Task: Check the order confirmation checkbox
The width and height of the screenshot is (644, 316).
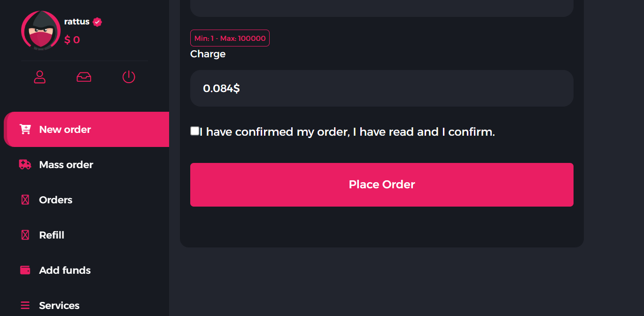Action: (194, 131)
